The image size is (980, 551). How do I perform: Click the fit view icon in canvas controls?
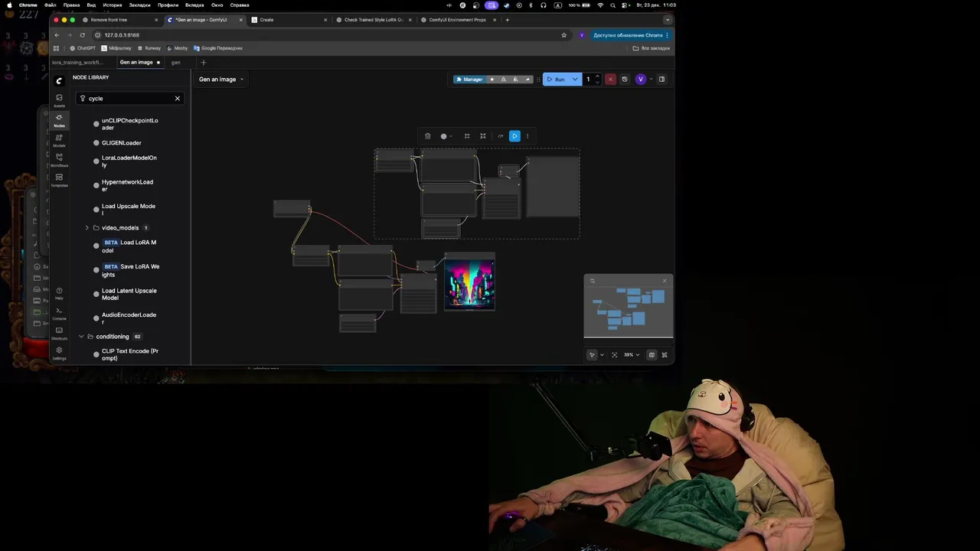[614, 355]
